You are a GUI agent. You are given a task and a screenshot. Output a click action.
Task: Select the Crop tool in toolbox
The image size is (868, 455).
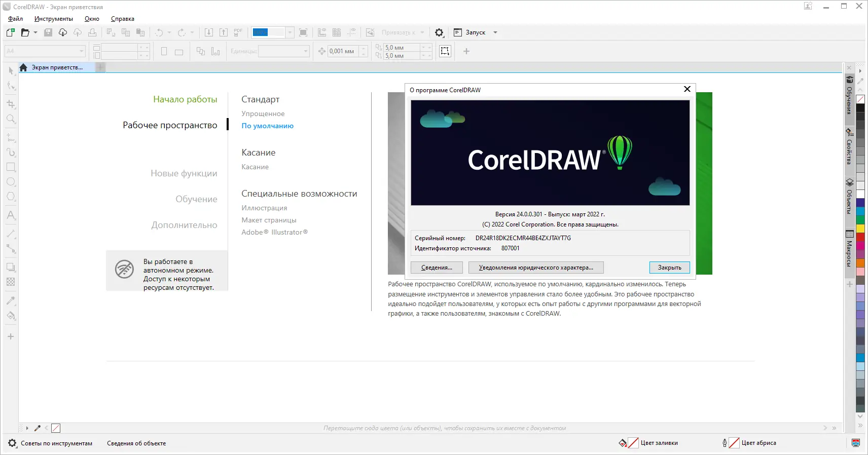11,104
